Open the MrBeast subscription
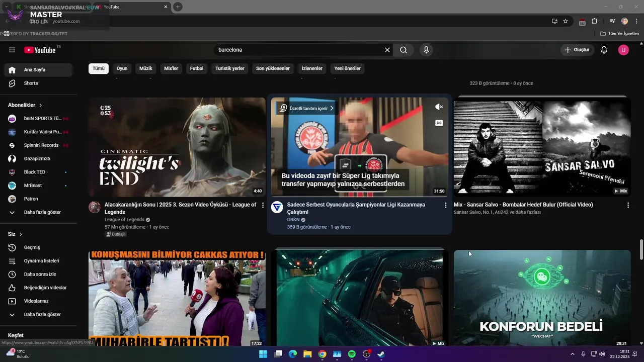 [38, 186]
